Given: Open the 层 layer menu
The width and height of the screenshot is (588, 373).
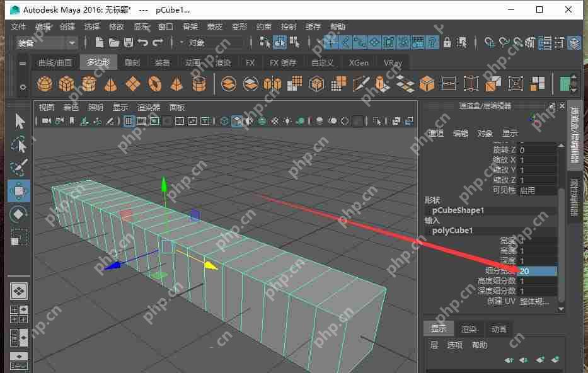Looking at the screenshot, I should pos(434,345).
